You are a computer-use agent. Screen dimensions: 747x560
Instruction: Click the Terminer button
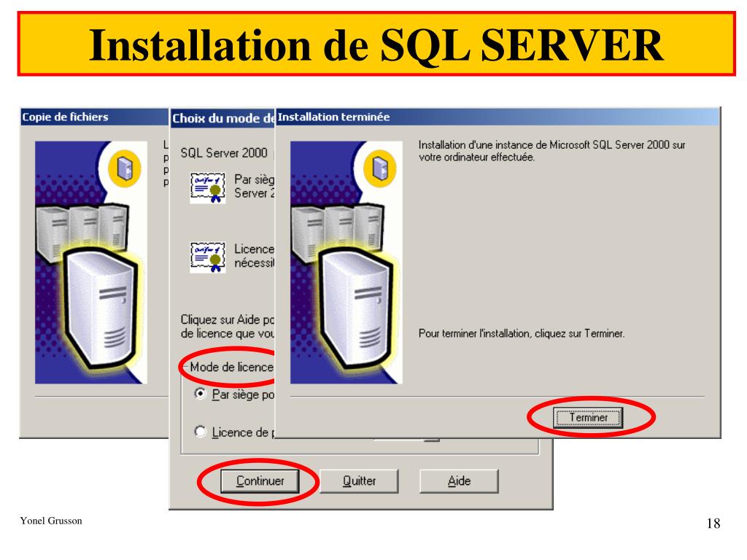click(x=588, y=418)
